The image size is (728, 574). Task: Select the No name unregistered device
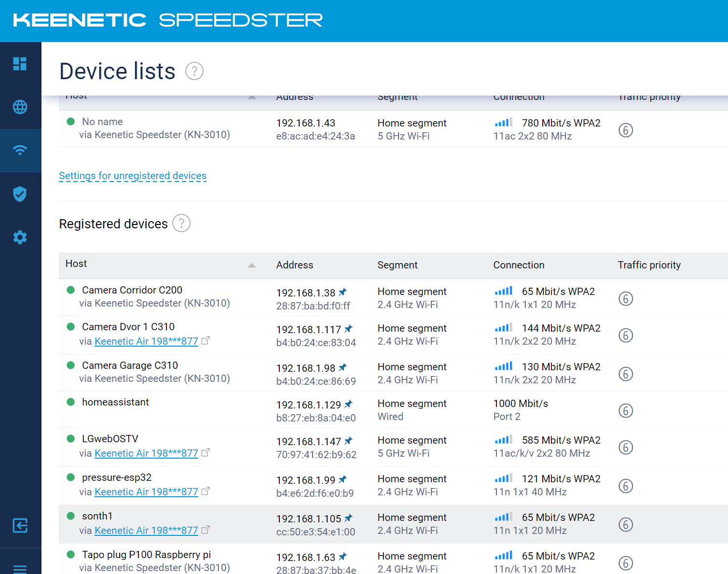102,122
